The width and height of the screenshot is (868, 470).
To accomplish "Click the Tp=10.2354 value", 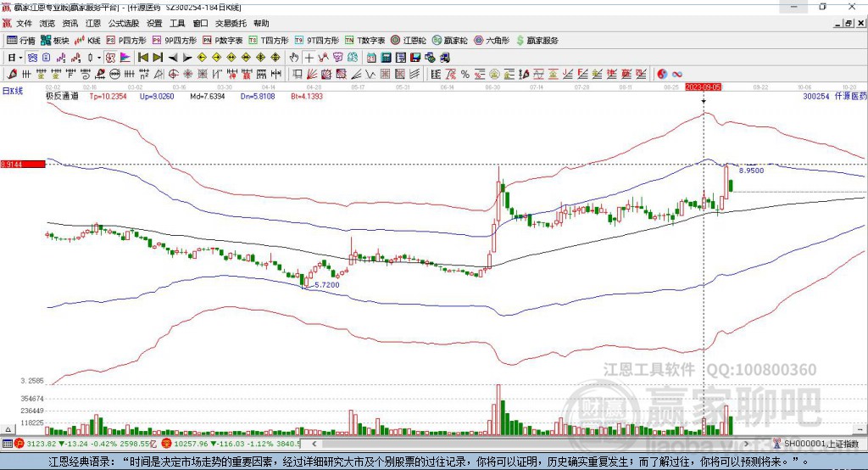I will [108, 96].
